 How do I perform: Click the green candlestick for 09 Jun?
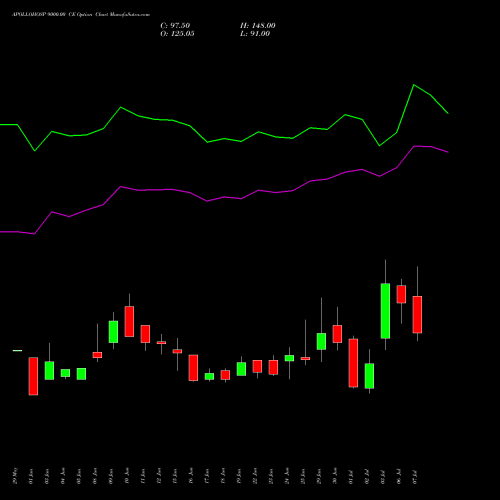[113, 332]
